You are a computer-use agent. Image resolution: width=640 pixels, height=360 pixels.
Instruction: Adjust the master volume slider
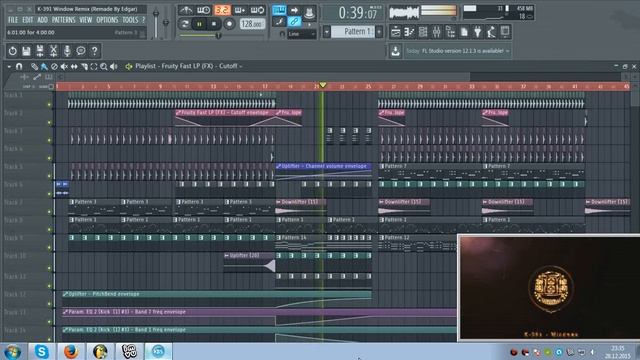pos(156,22)
